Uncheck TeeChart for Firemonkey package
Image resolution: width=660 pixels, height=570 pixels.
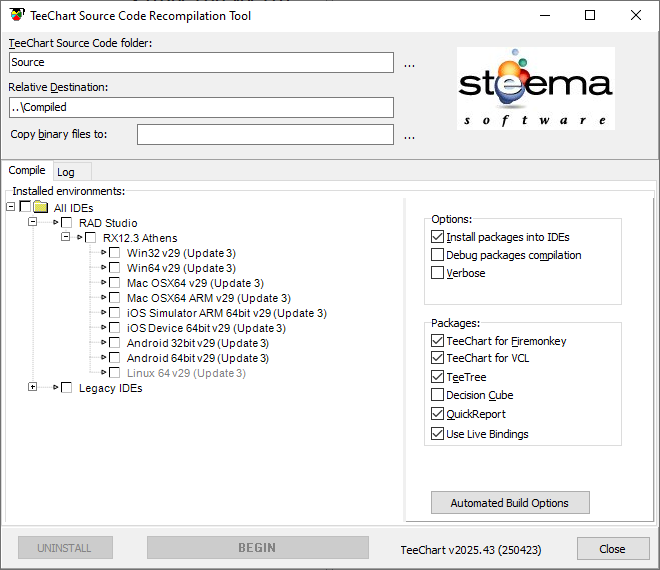[x=437, y=340]
